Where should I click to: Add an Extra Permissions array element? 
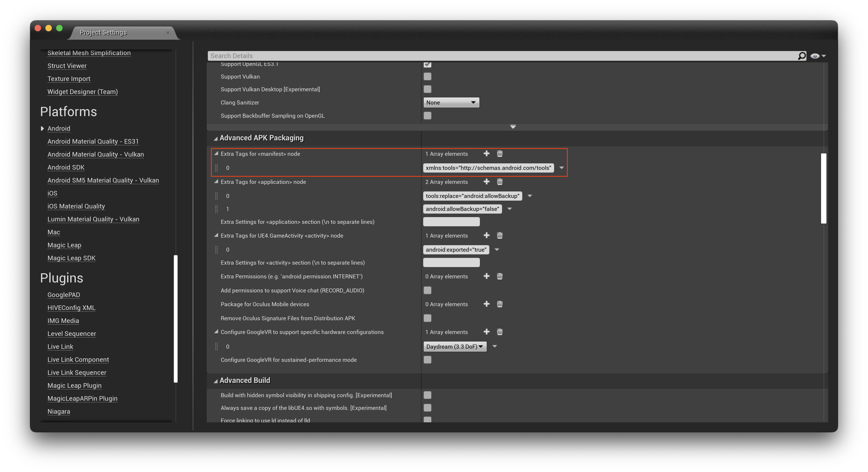(x=486, y=276)
